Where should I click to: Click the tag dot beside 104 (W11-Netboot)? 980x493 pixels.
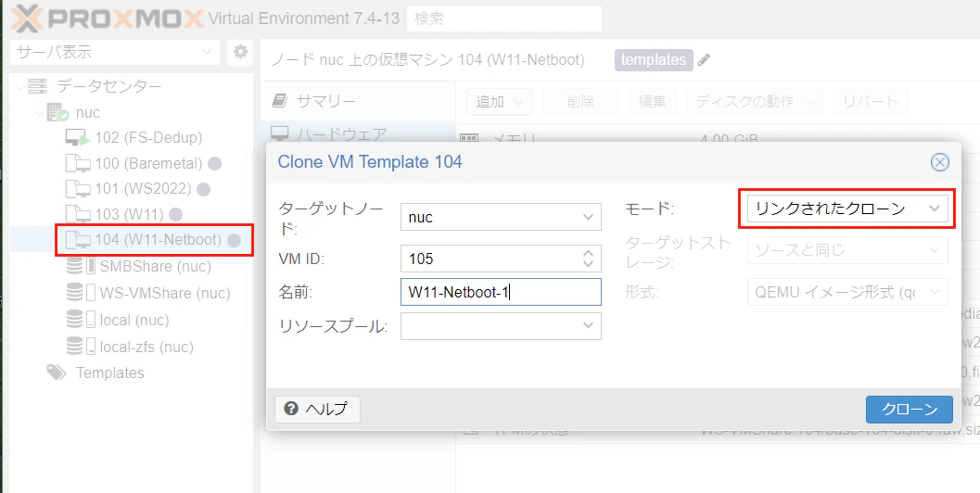tap(234, 240)
